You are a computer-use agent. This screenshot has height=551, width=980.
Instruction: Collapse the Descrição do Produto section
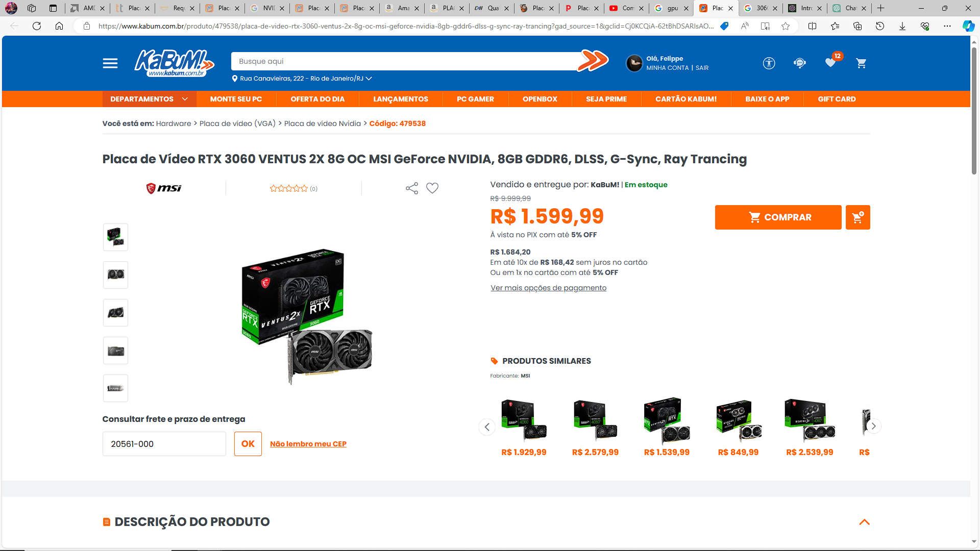point(864,522)
